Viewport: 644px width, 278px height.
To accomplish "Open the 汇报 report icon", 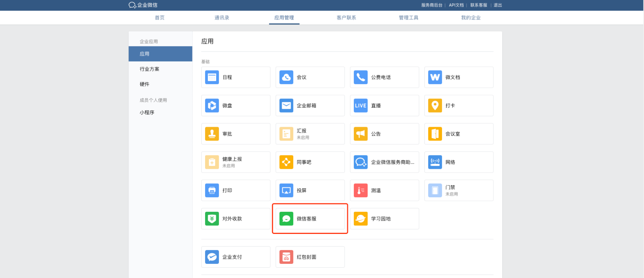I will tap(286, 134).
